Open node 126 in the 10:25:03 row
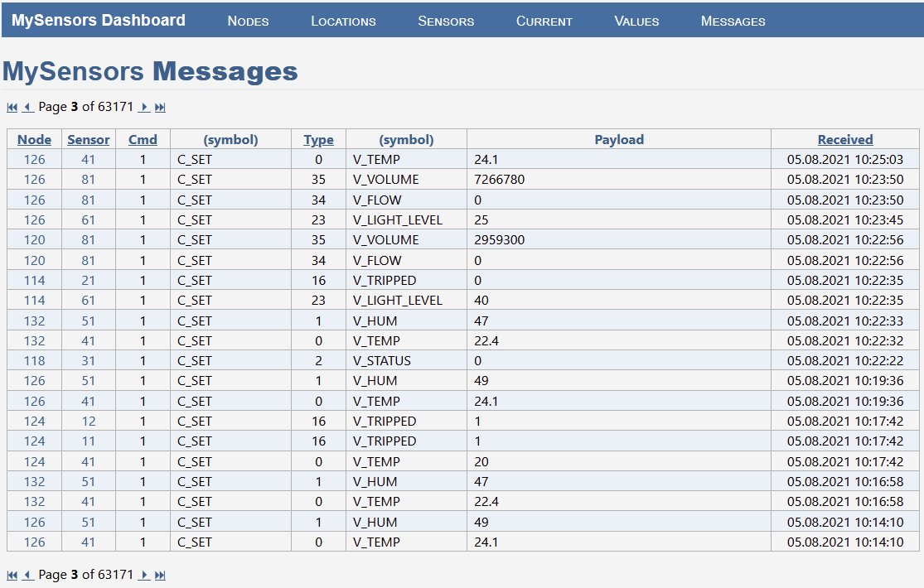 (x=34, y=160)
